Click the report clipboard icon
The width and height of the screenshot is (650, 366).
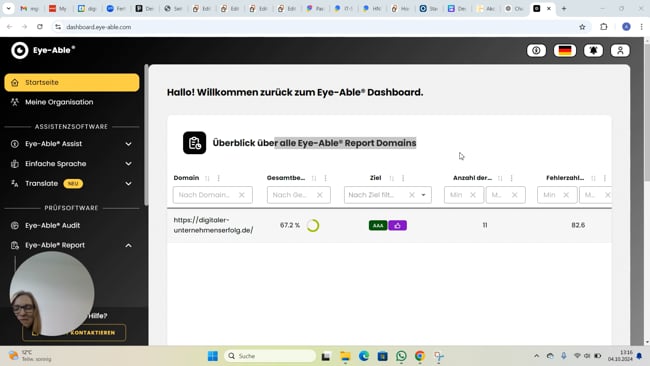[x=194, y=143]
